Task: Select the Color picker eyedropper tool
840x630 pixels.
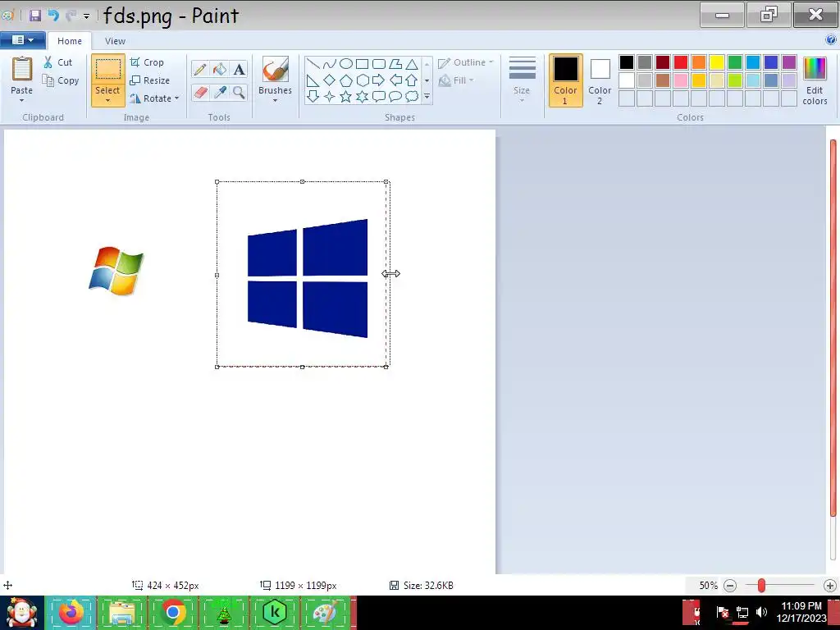Action: (219, 92)
